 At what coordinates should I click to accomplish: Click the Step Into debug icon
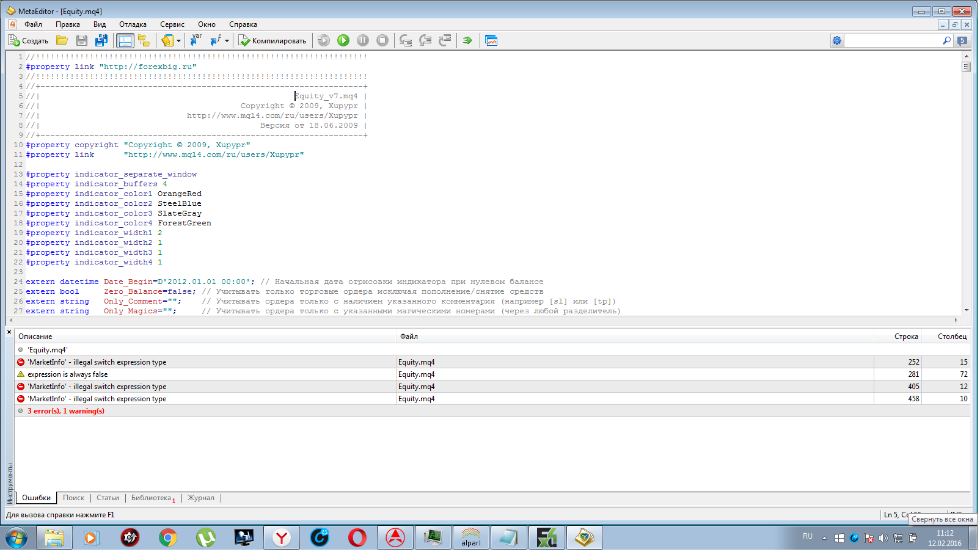[406, 41]
